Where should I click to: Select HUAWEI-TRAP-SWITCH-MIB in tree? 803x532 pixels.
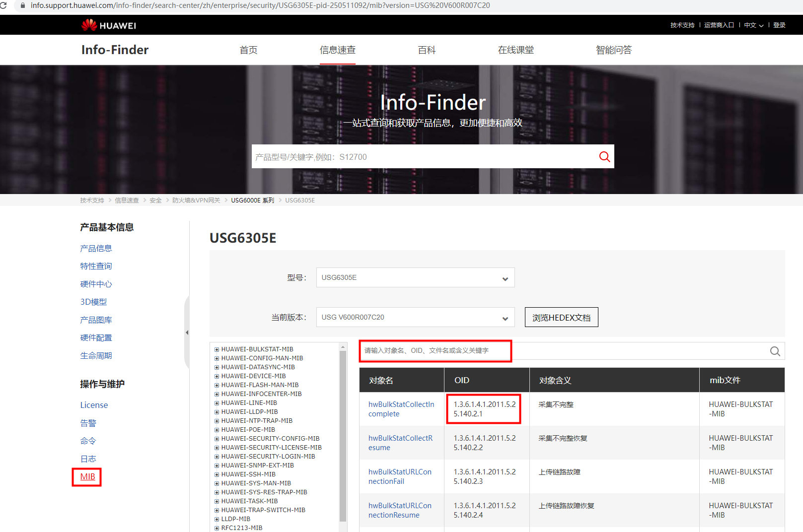[x=263, y=510]
